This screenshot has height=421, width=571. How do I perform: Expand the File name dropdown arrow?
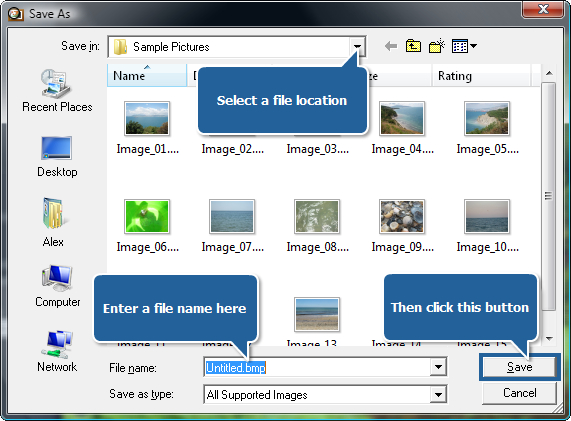pos(438,367)
